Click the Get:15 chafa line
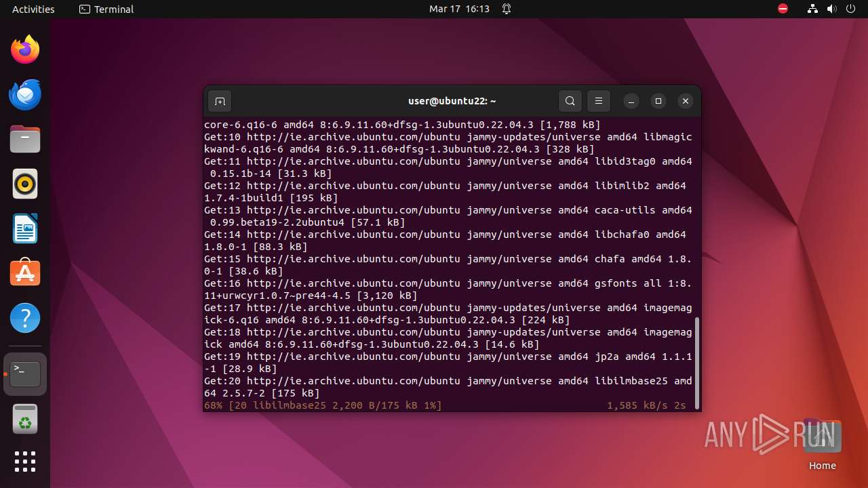868x488 pixels. [x=448, y=265]
